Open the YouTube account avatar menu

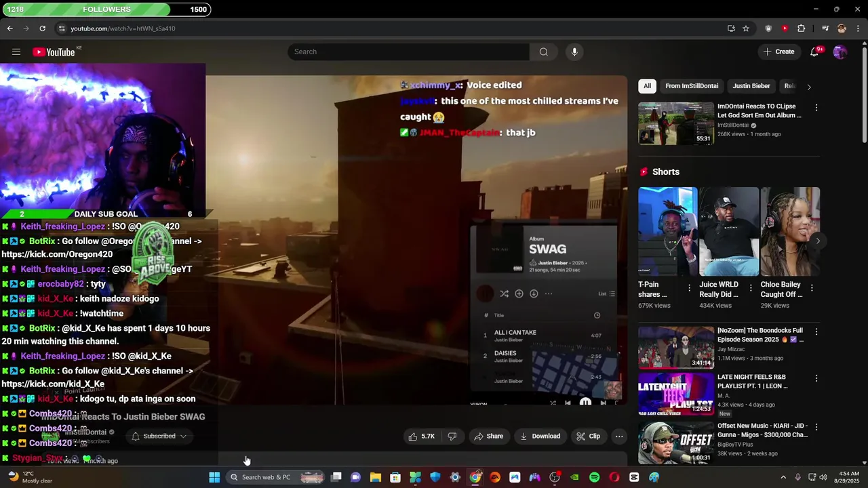coord(840,52)
